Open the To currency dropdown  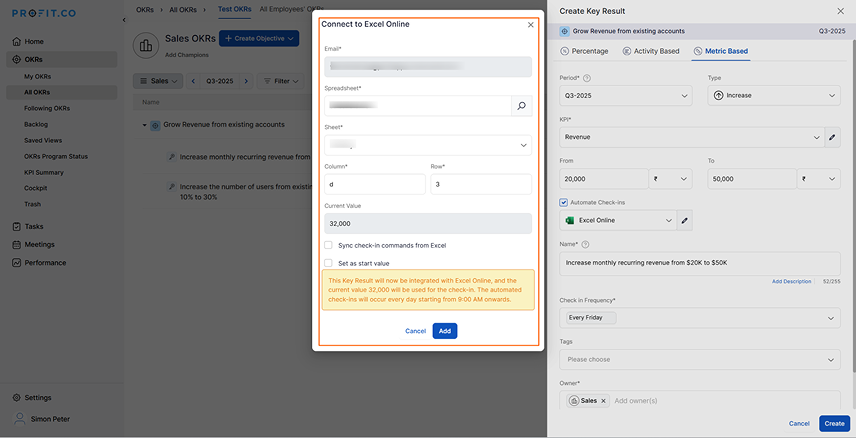click(x=819, y=179)
